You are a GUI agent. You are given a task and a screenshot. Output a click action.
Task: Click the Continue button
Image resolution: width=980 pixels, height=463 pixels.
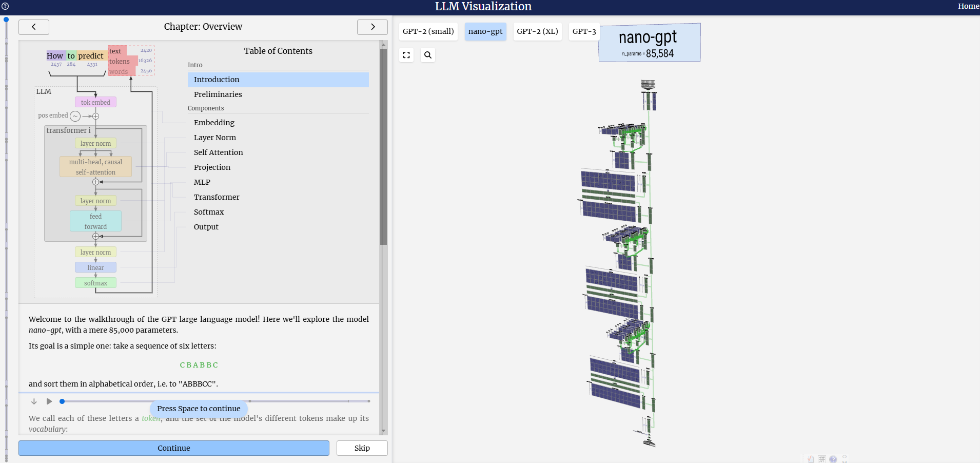pos(174,448)
